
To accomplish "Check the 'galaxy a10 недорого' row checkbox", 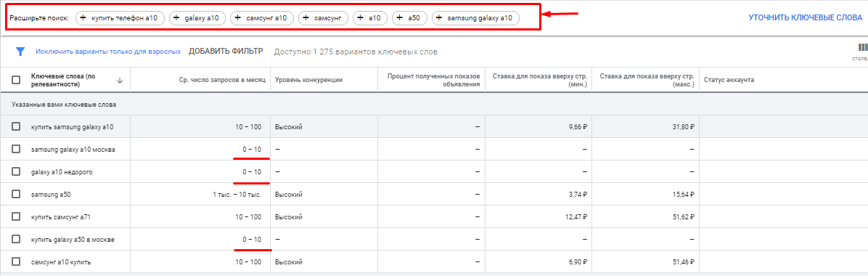I will tap(16, 172).
